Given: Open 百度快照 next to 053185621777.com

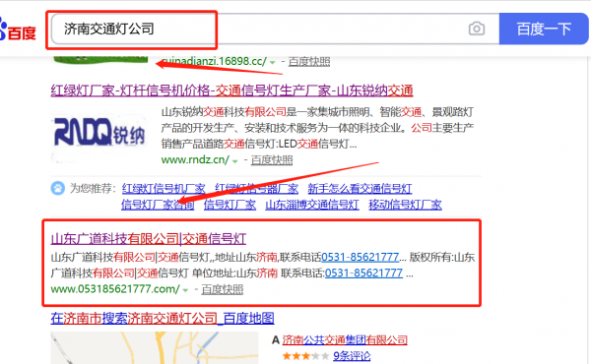Looking at the screenshot, I should pyautogui.click(x=223, y=289).
